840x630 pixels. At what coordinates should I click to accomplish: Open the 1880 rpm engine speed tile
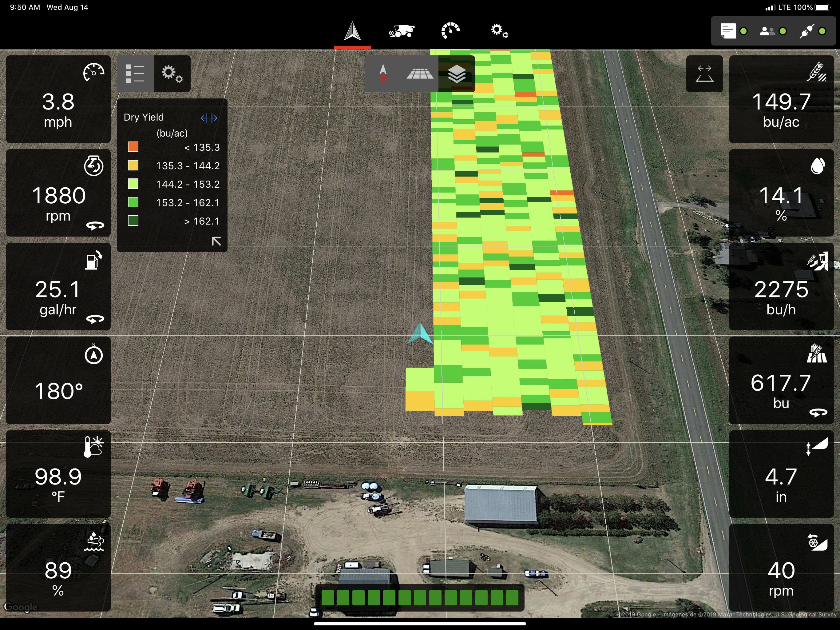pyautogui.click(x=58, y=193)
